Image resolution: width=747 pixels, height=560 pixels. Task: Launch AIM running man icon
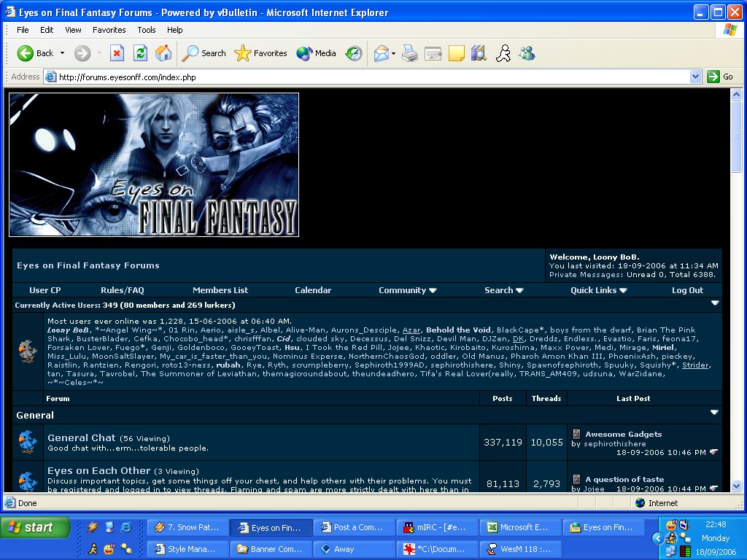point(503,53)
